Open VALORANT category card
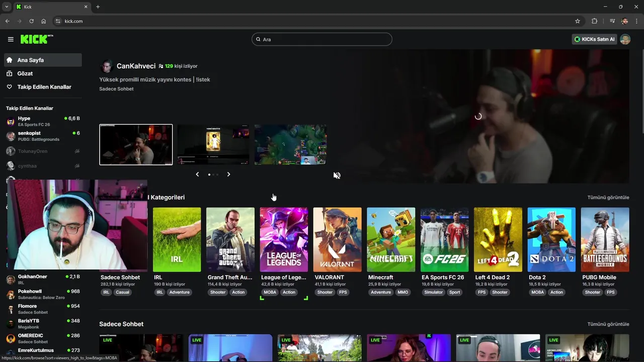The height and width of the screenshot is (362, 644). point(337,240)
